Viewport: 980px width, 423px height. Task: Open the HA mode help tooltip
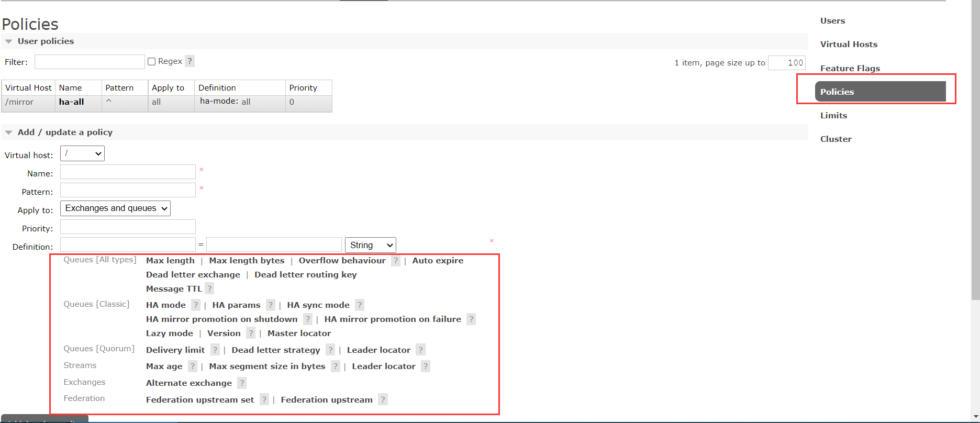(x=196, y=305)
